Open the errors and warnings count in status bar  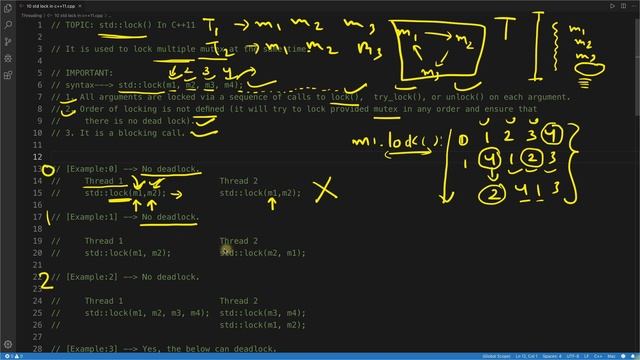click(x=13, y=356)
